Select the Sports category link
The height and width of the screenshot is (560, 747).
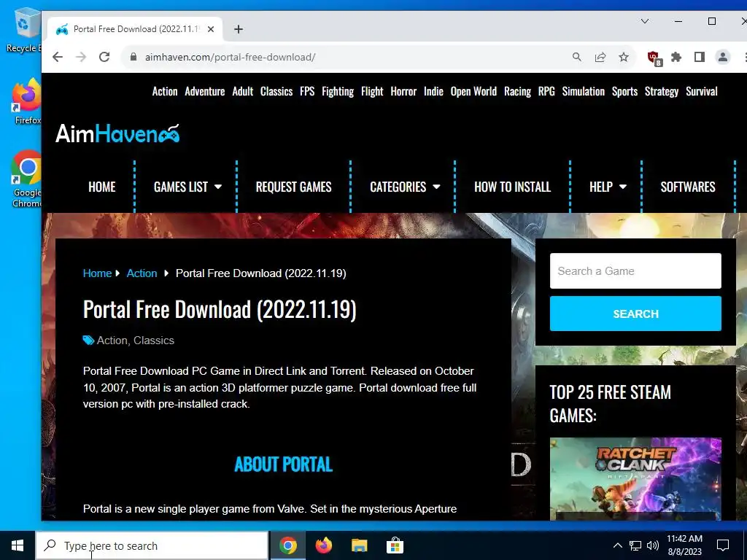click(624, 91)
